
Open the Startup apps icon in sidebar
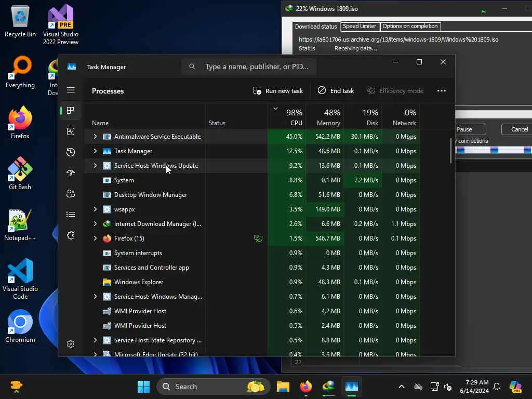(x=71, y=172)
